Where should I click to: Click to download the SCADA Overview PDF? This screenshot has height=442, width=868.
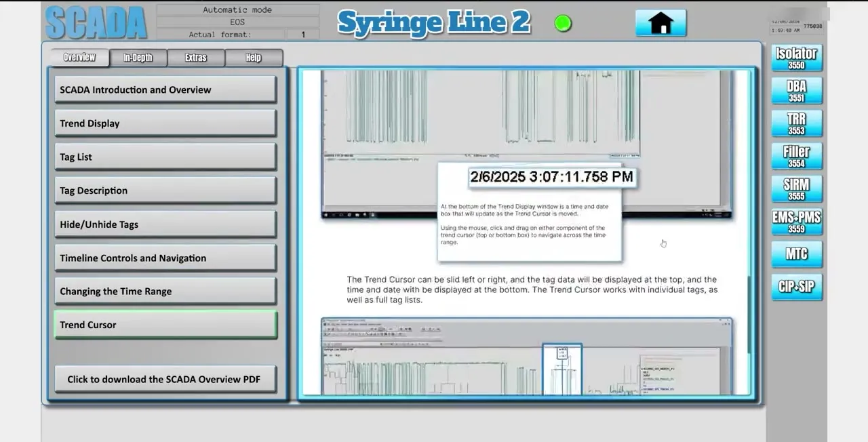[x=165, y=379]
